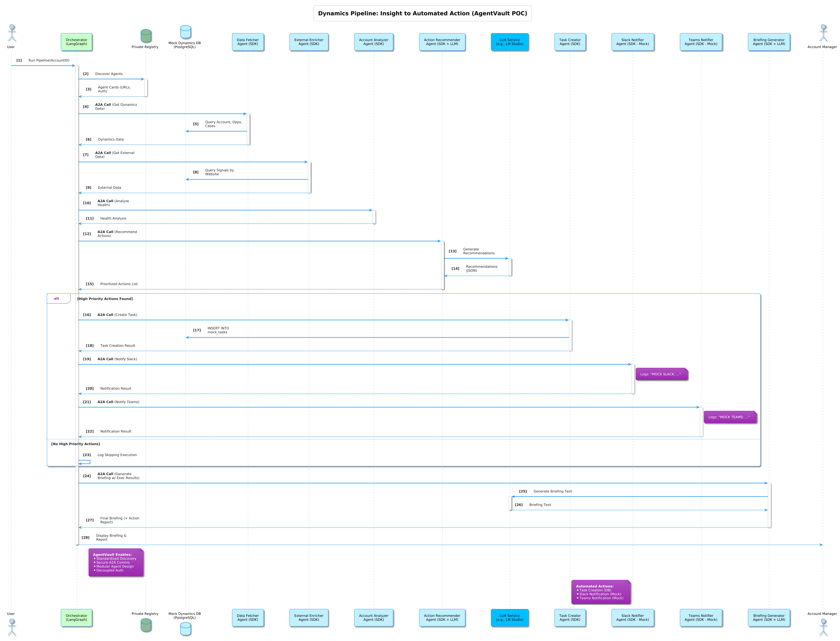Click the purple 'alt' frame label
The width and height of the screenshot is (840, 641).
(57, 299)
